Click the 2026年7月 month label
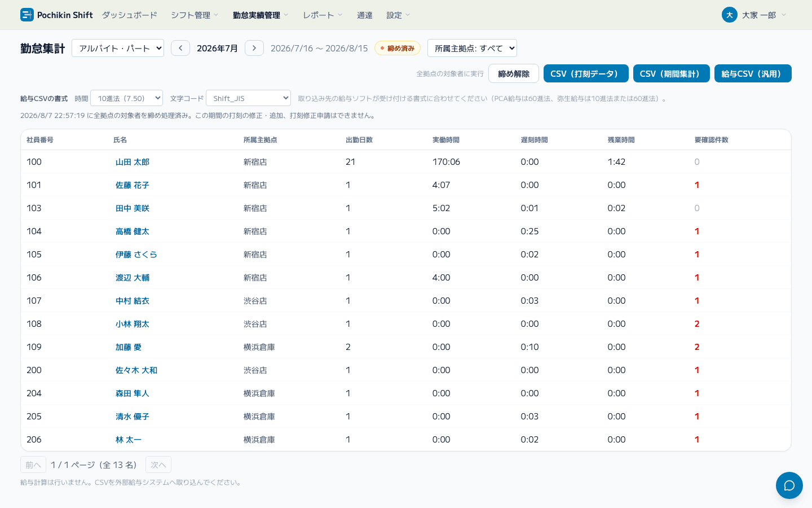This screenshot has height=508, width=812. pos(217,49)
